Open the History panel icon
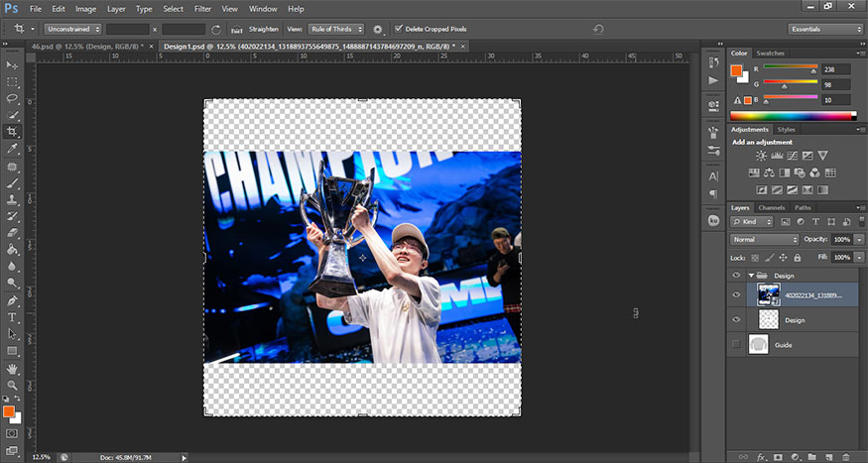The height and width of the screenshot is (463, 868). [x=713, y=62]
